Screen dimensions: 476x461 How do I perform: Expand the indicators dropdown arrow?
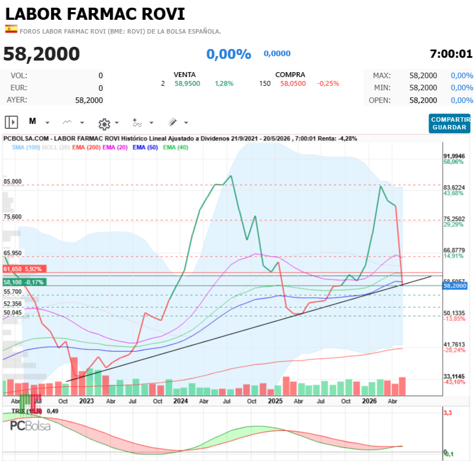(151, 123)
